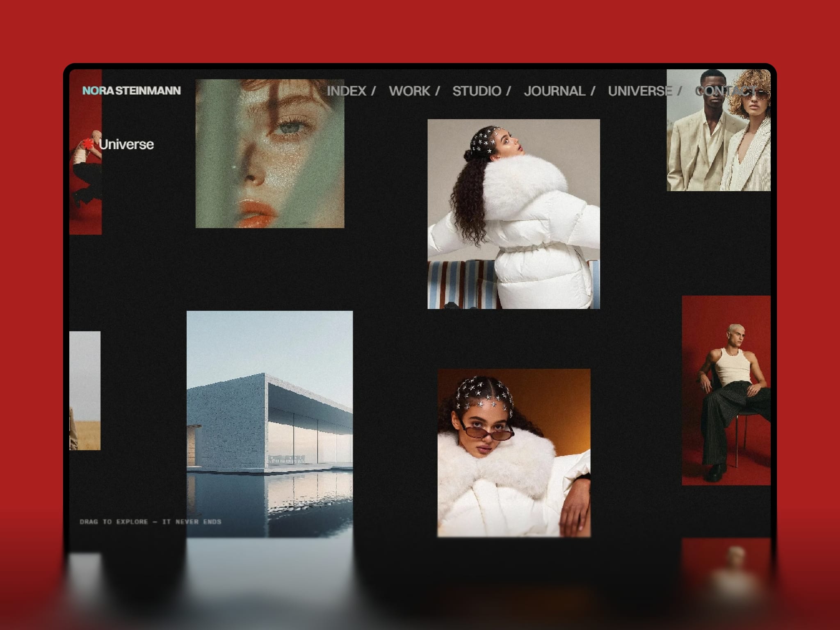
Task: Open the white puffer coat back-view photo
Action: tap(514, 214)
